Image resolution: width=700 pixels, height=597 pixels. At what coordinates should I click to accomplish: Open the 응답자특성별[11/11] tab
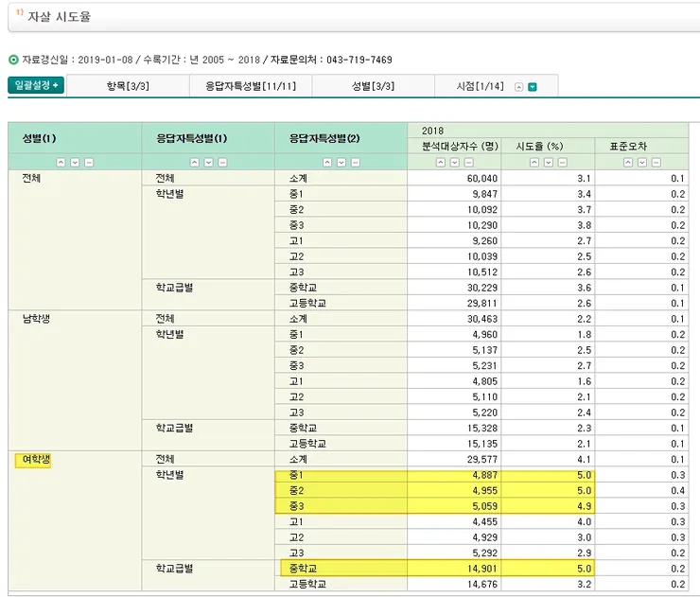[x=251, y=86]
